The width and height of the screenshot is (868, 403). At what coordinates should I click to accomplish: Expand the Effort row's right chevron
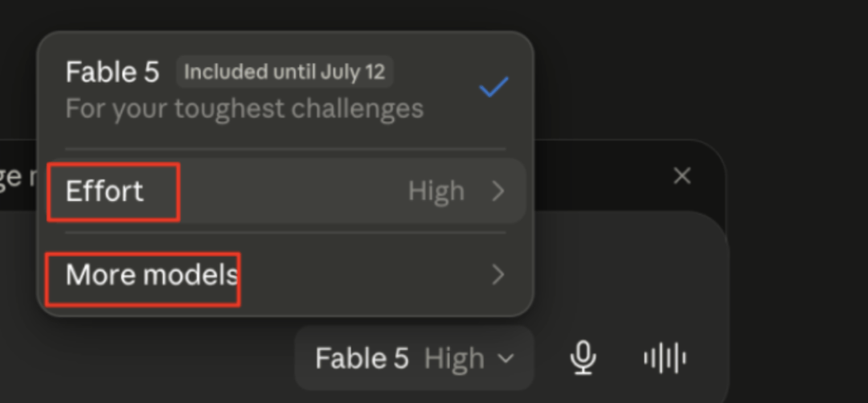[x=498, y=191]
